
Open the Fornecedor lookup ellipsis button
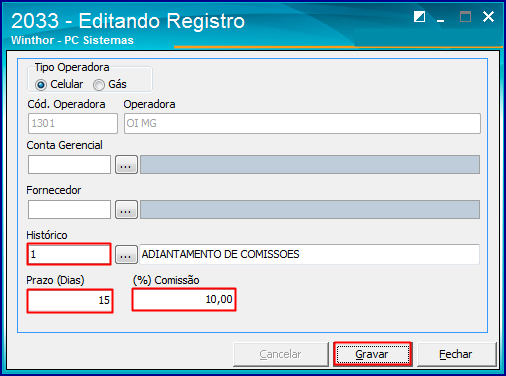click(x=126, y=209)
